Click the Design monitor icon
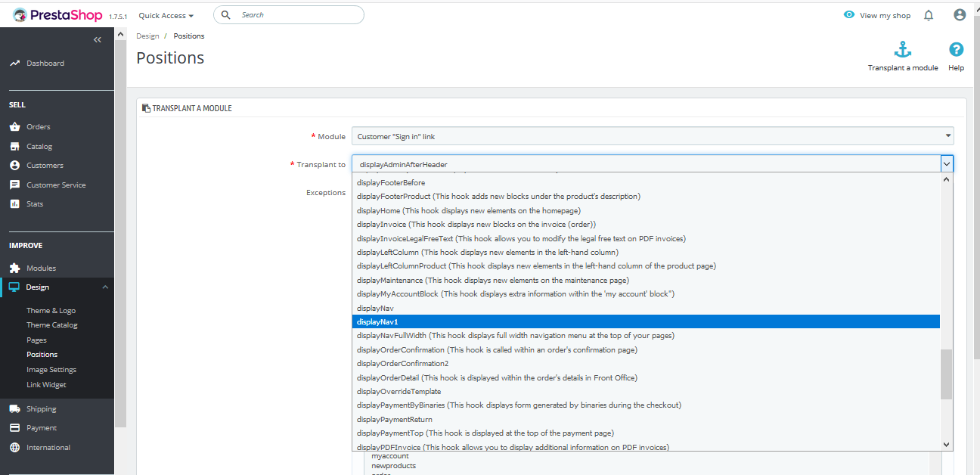Viewport: 980px width, 475px height. click(14, 287)
